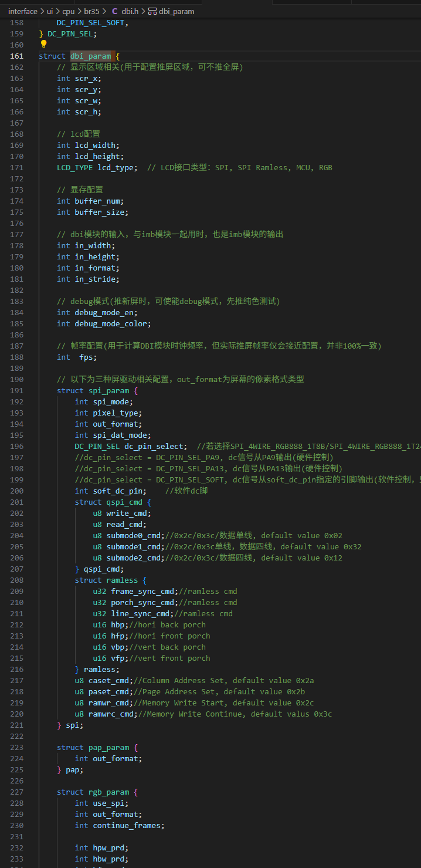Place cursor on 'scr_x' variable
Screen dimensions: 421x868
point(86,79)
